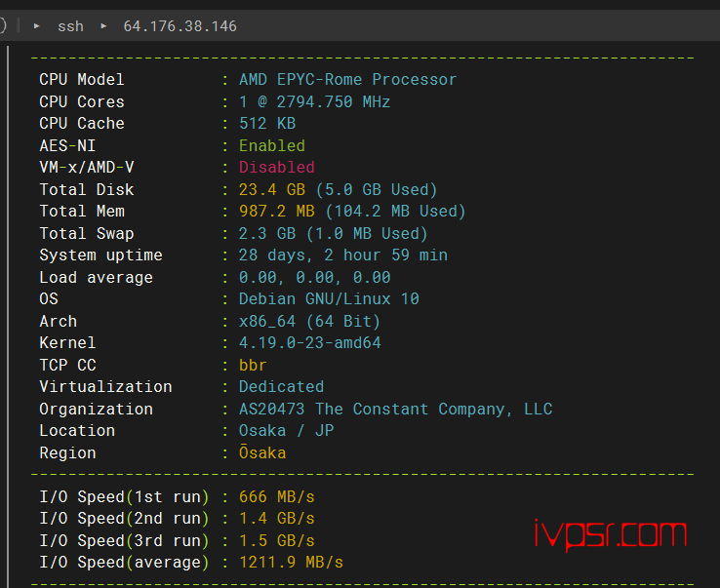Click the 'Osaka / JP' location value
Screen dimensions: 720x588
(x=286, y=431)
